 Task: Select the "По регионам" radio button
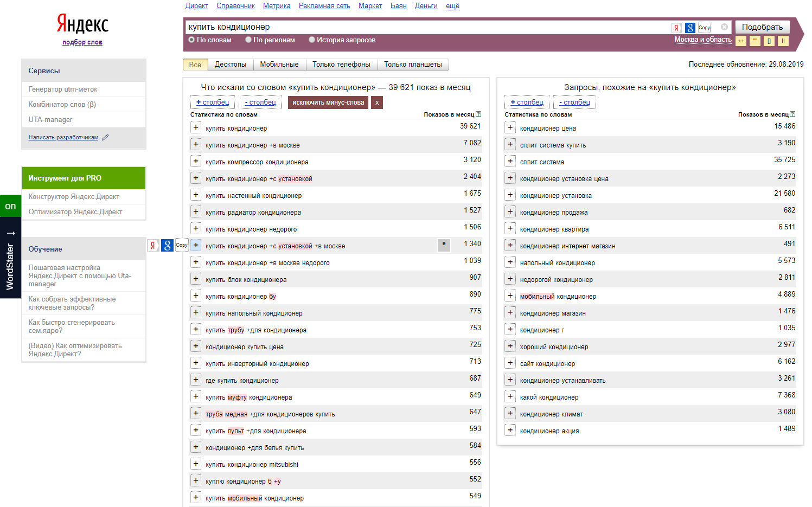coord(248,40)
